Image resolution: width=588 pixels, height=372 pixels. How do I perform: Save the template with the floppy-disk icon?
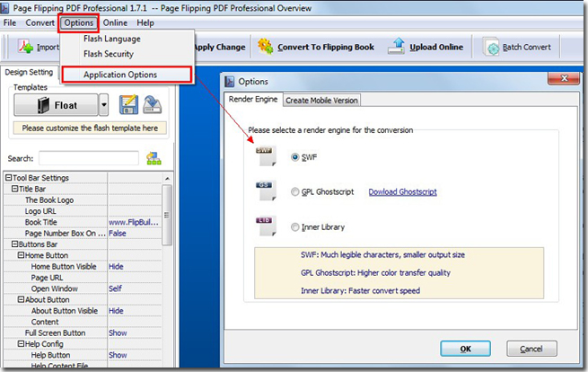coord(128,105)
